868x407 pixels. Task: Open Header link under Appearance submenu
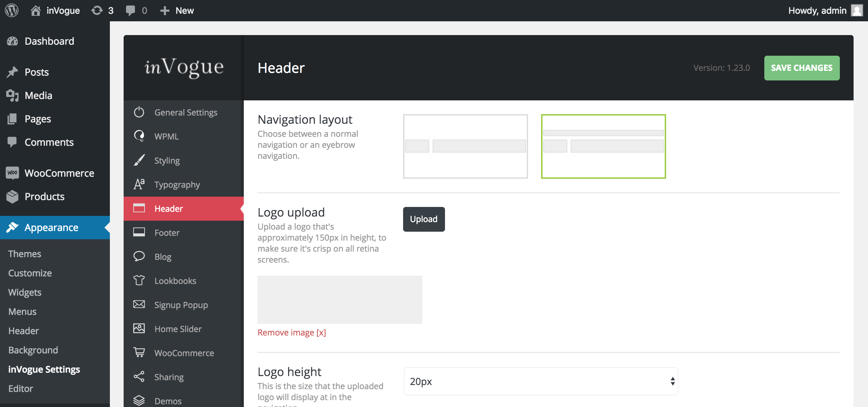(x=23, y=331)
